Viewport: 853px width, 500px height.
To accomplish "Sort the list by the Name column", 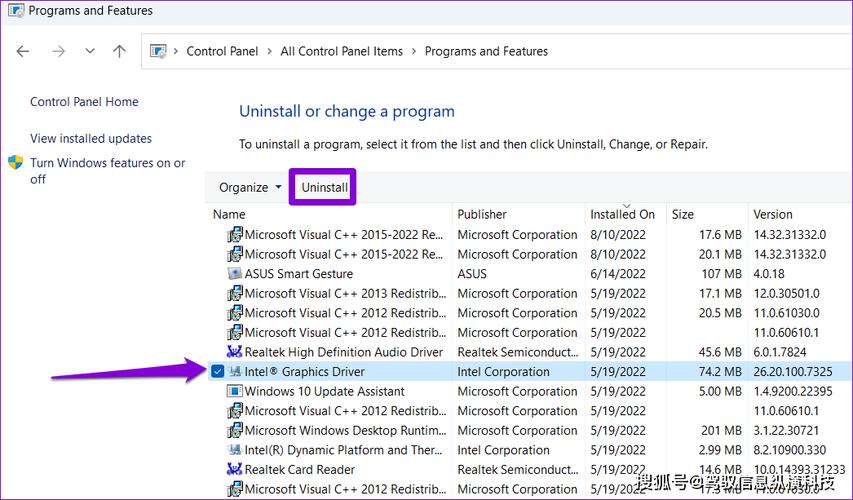I will pos(229,214).
